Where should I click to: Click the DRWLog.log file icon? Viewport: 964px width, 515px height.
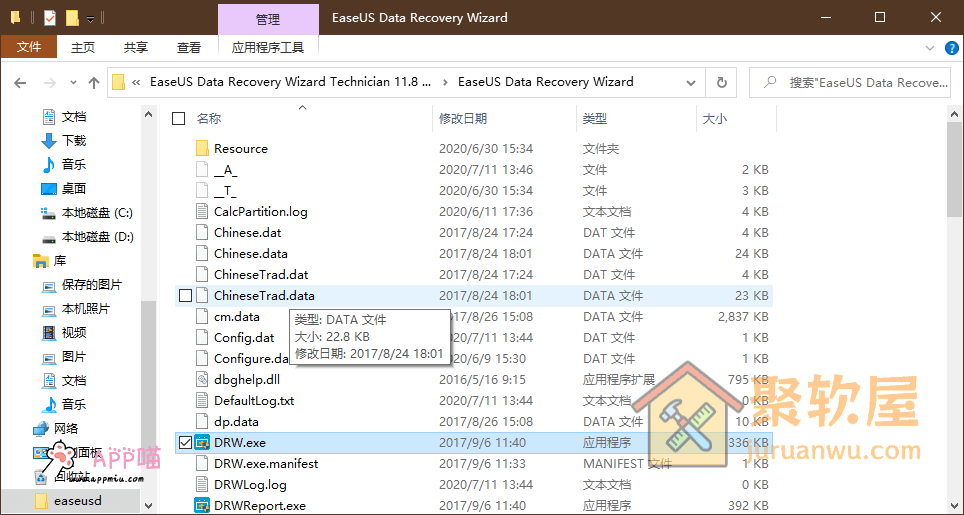coord(202,484)
